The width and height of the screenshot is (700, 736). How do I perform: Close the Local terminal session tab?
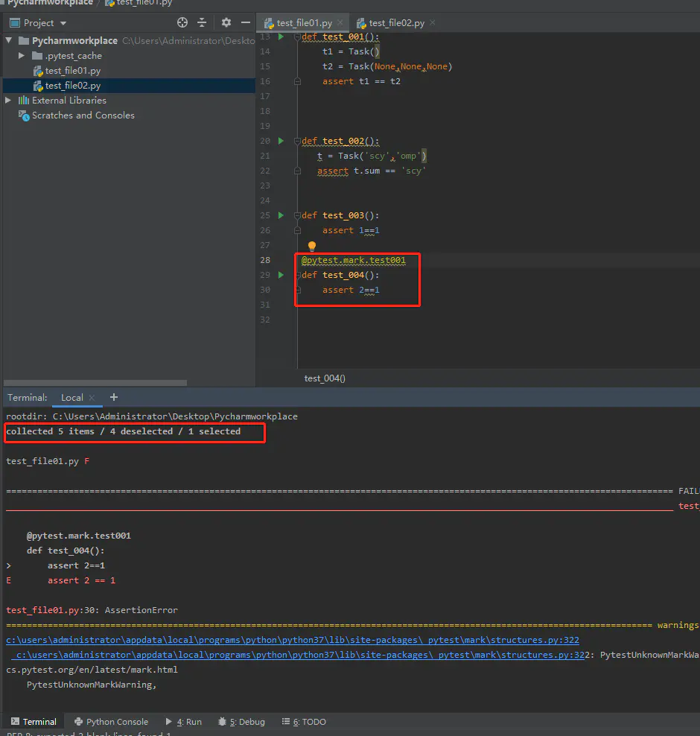click(x=92, y=398)
